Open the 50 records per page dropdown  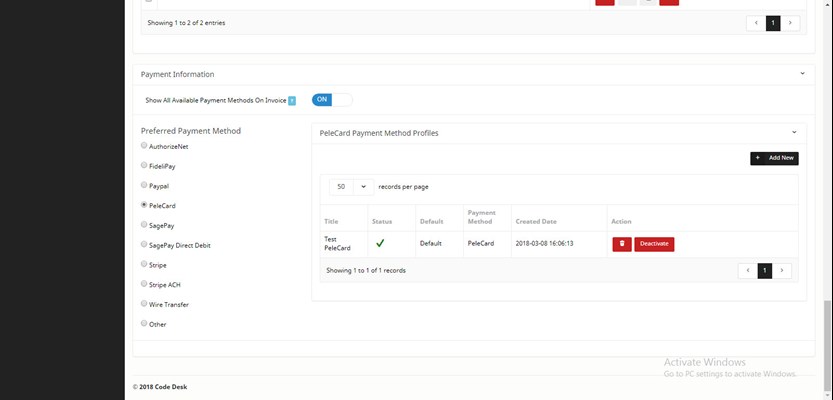click(352, 187)
